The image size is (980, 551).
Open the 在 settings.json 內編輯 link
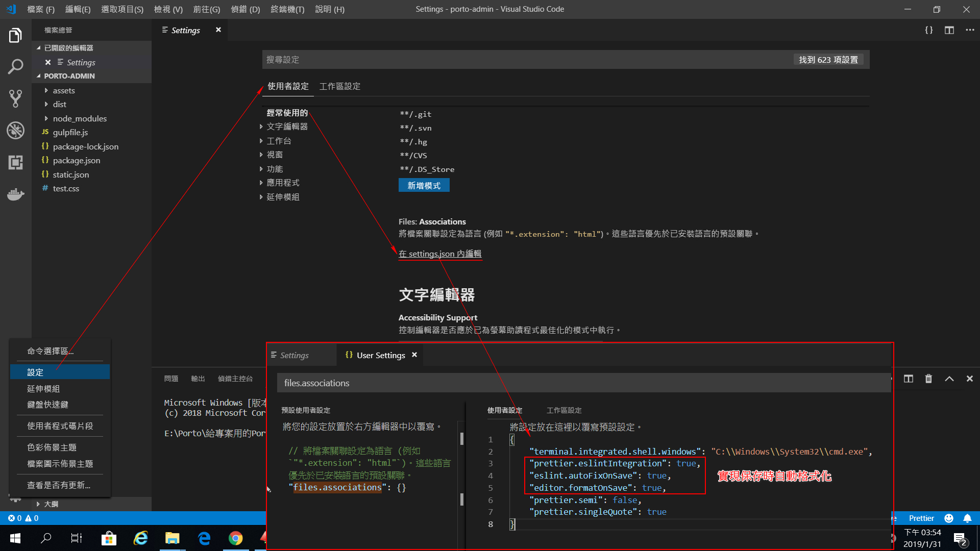click(439, 254)
